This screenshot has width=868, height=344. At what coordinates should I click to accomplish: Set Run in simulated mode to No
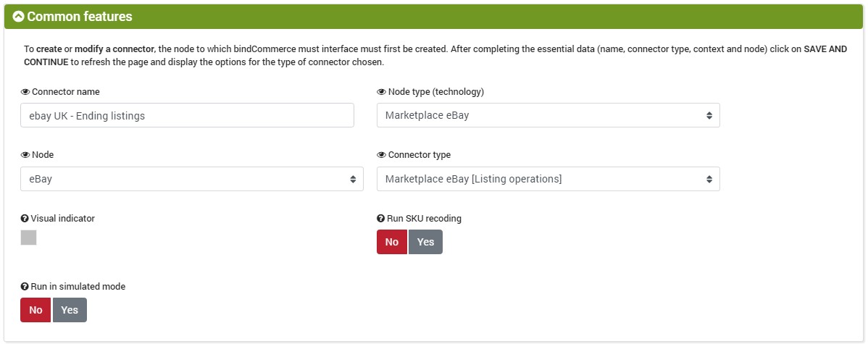tap(36, 310)
